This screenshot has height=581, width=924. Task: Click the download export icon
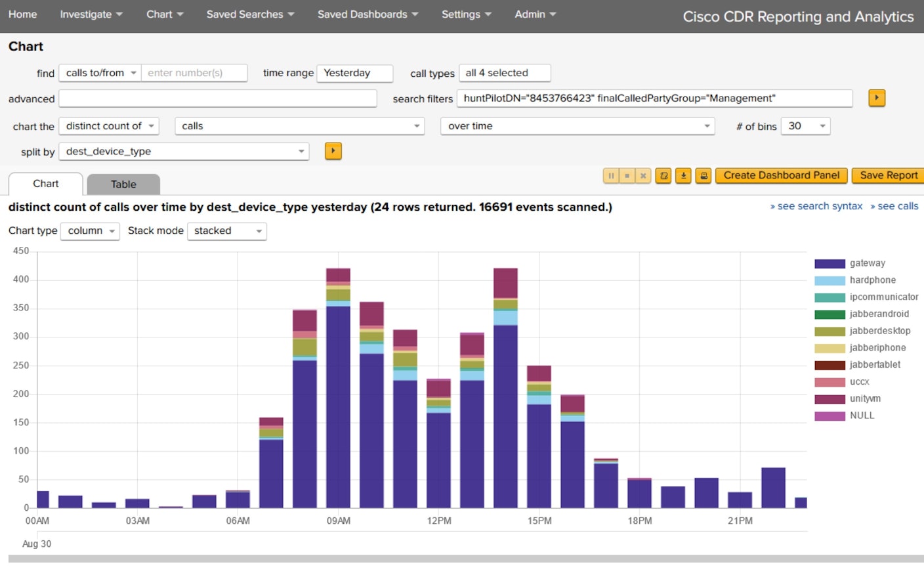(x=683, y=176)
